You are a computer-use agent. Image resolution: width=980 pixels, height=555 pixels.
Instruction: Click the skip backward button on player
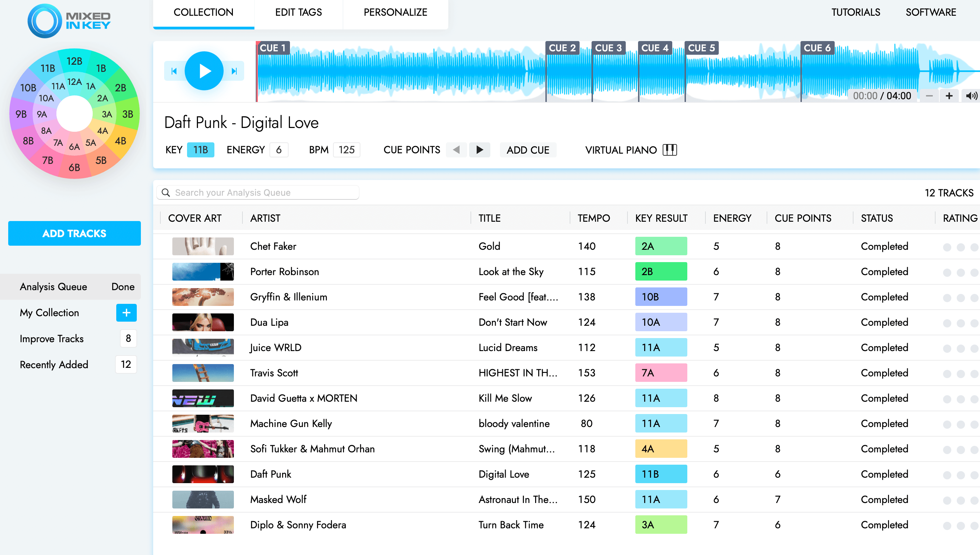tap(174, 71)
